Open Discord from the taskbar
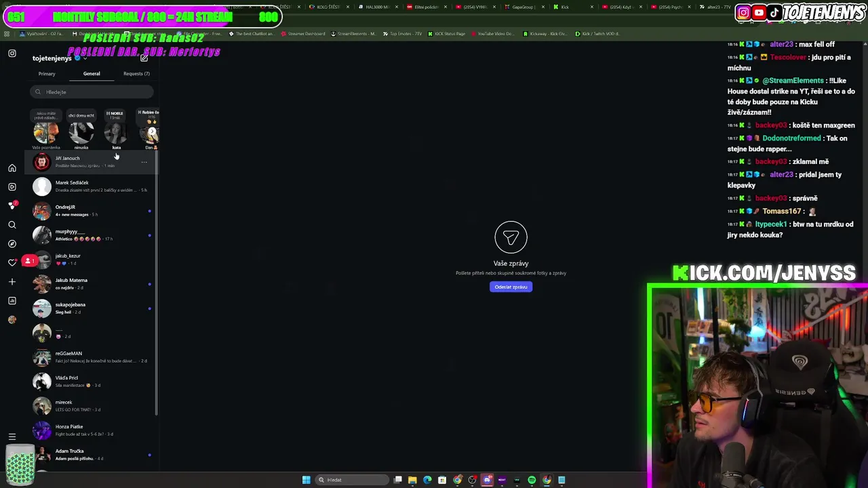Image resolution: width=868 pixels, height=488 pixels. [x=487, y=480]
